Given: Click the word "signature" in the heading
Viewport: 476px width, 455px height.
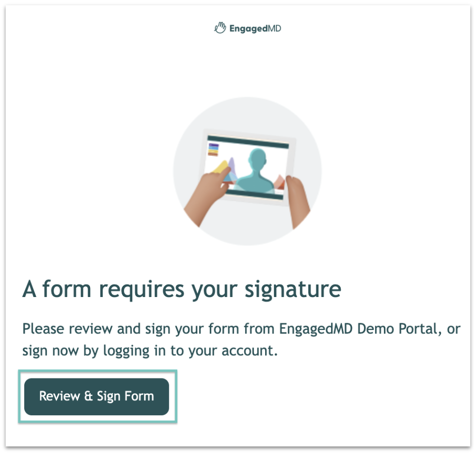Looking at the screenshot, I should 293,290.
